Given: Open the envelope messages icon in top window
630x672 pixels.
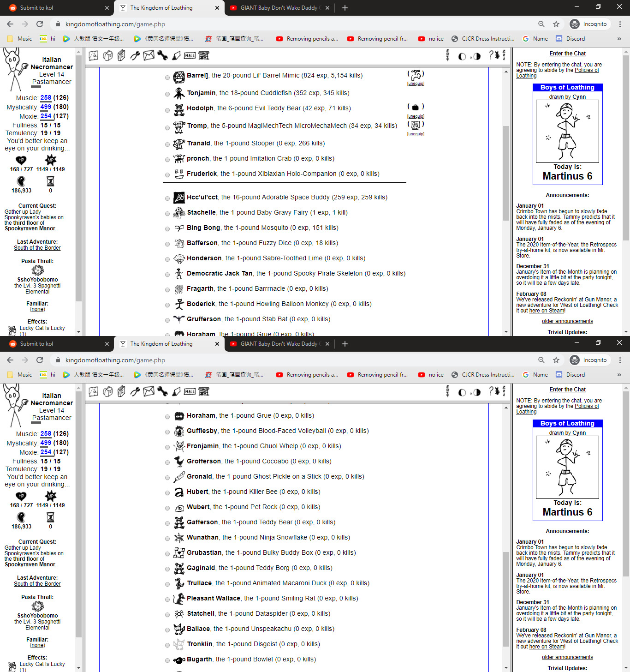Looking at the screenshot, I should [149, 56].
